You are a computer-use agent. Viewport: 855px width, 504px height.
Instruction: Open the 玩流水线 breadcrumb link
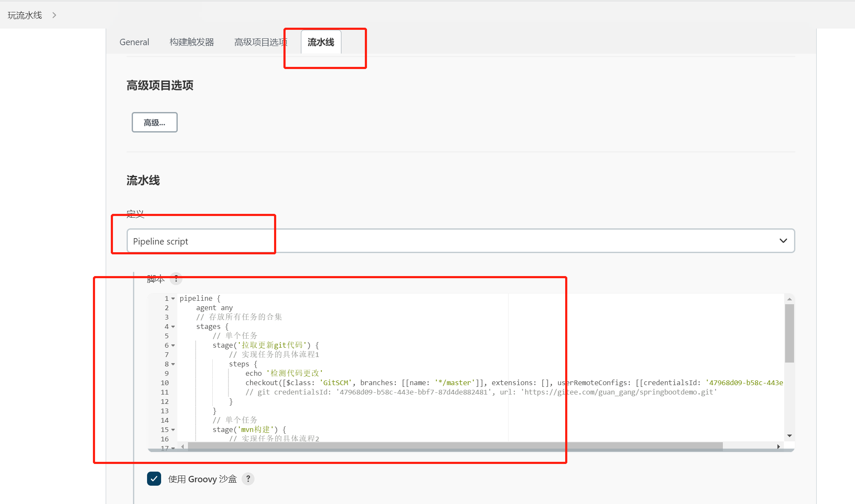25,15
